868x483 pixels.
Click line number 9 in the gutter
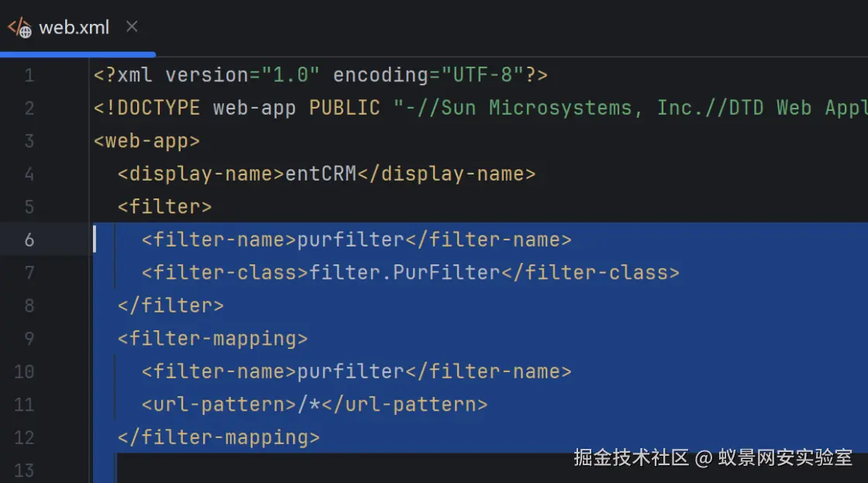(x=29, y=339)
